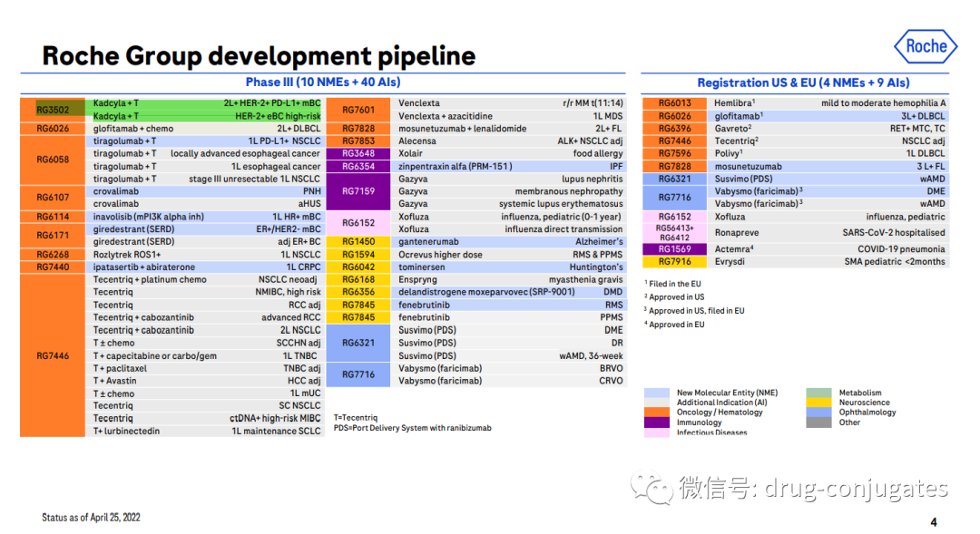Select the 'Alecensa' drug name
The image size is (980, 534).
[x=416, y=141]
